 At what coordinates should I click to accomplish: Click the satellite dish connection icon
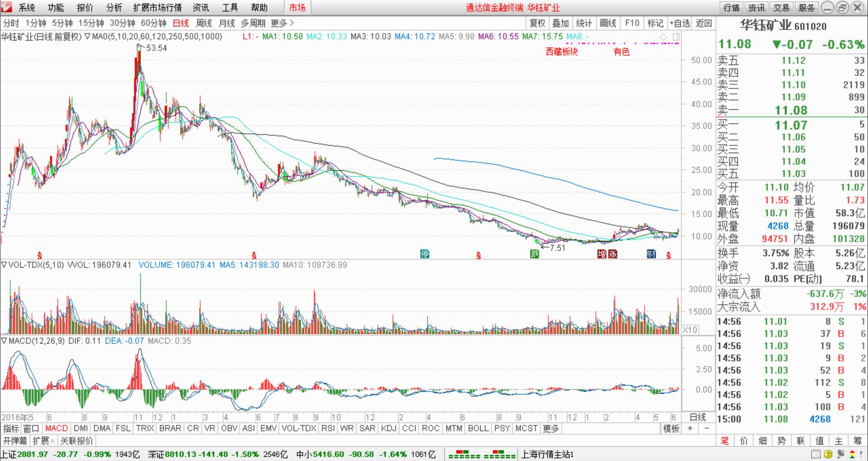pyautogui.click(x=840, y=454)
